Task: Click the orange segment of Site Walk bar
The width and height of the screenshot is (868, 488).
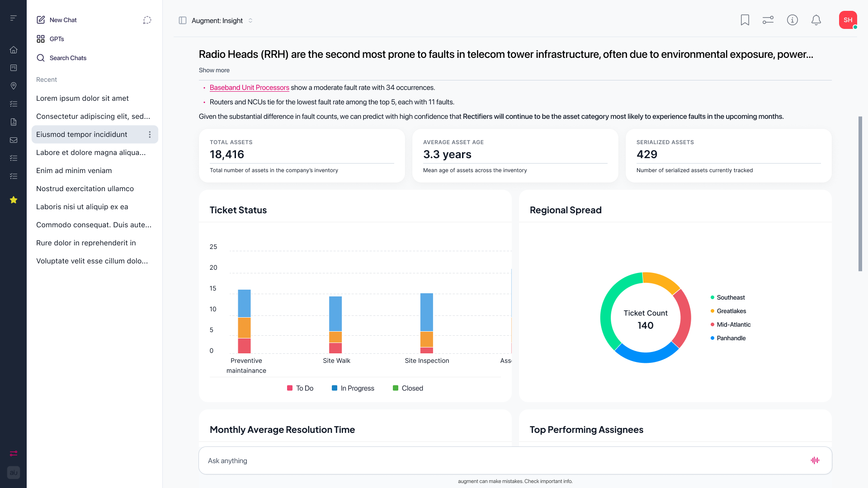Action: tap(335, 337)
